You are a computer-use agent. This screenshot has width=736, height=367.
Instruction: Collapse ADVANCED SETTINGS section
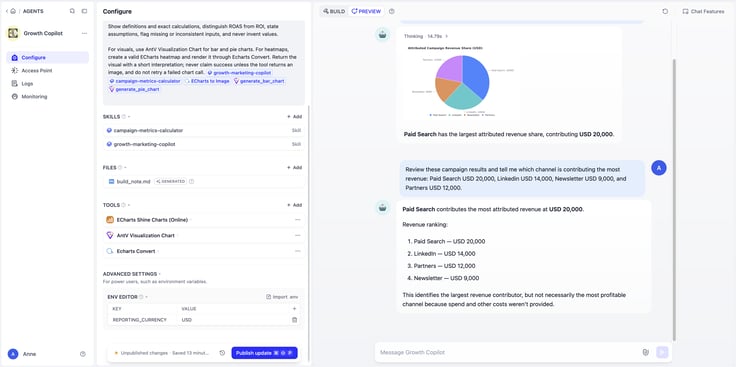(x=160, y=274)
